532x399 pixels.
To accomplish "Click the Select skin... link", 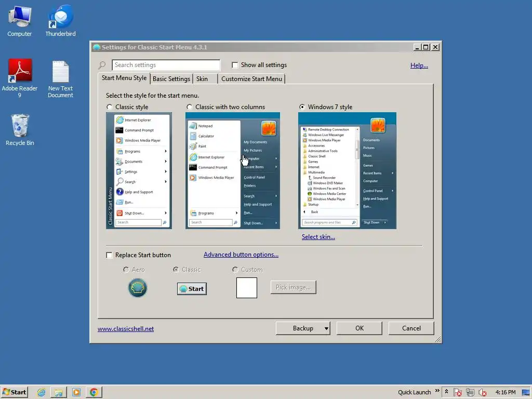I will pyautogui.click(x=318, y=237).
